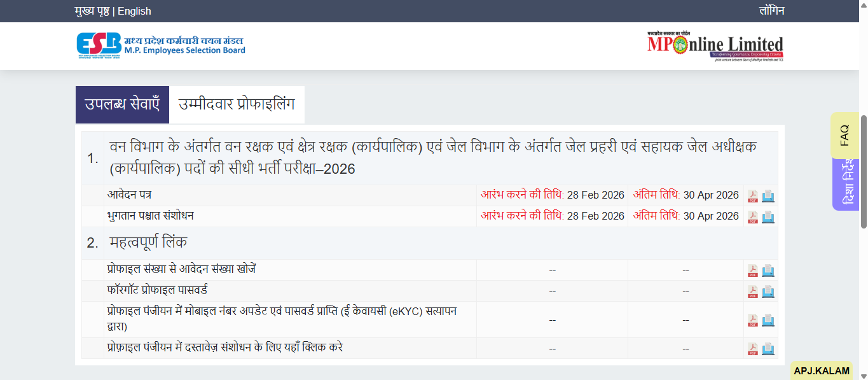Open the दिशा निर्देश side panel
The image size is (868, 380).
pos(844,185)
